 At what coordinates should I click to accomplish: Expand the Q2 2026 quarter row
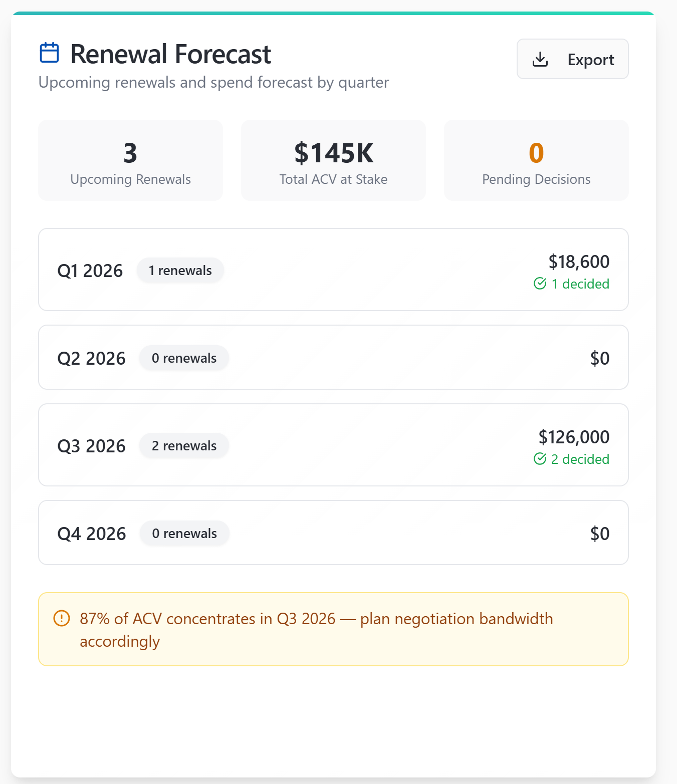[333, 357]
